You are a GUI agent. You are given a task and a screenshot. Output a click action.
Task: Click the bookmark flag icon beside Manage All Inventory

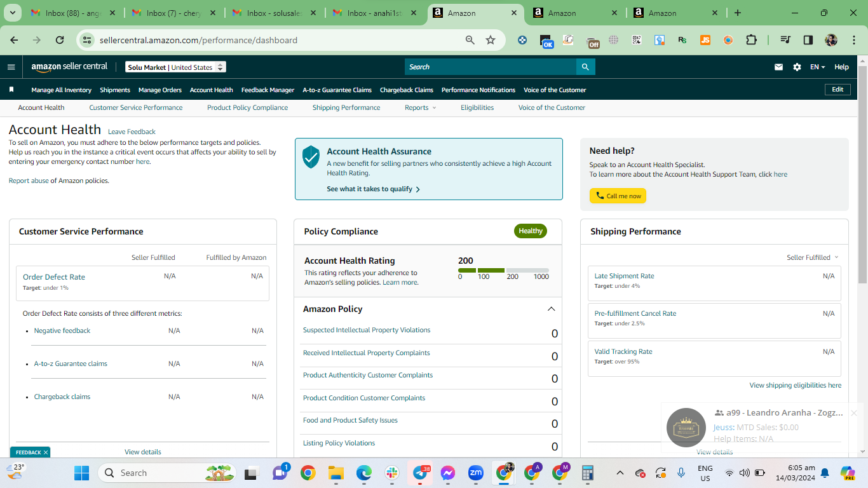pos(11,90)
